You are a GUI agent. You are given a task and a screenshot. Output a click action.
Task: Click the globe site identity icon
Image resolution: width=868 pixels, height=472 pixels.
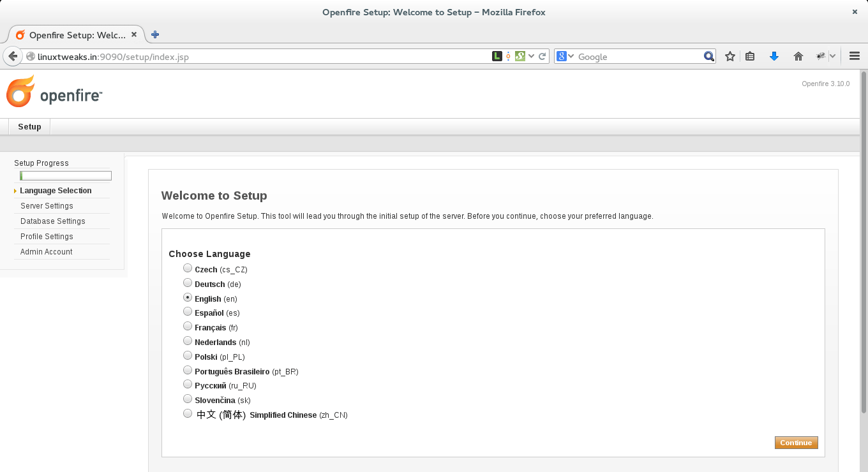30,57
